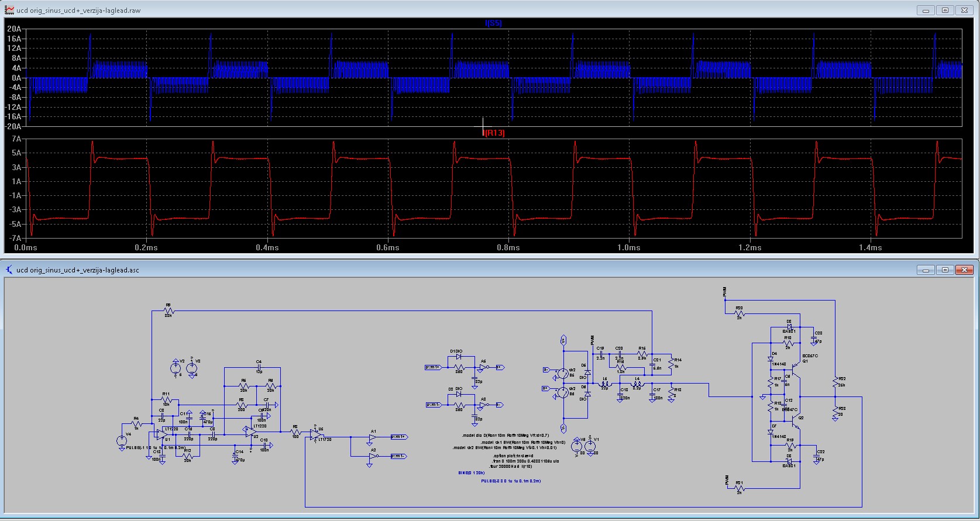The height and width of the screenshot is (521, 980).
Task: Select the upper switch S5
Action: point(564,372)
